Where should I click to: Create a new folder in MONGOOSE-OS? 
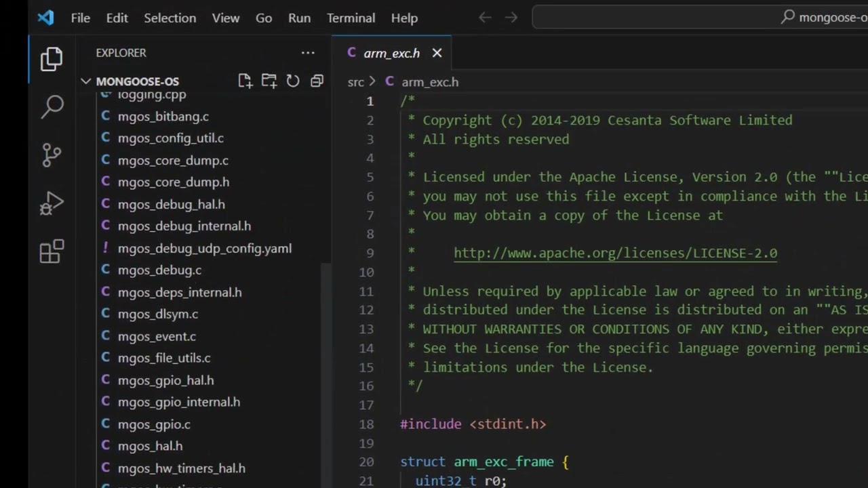tap(269, 81)
